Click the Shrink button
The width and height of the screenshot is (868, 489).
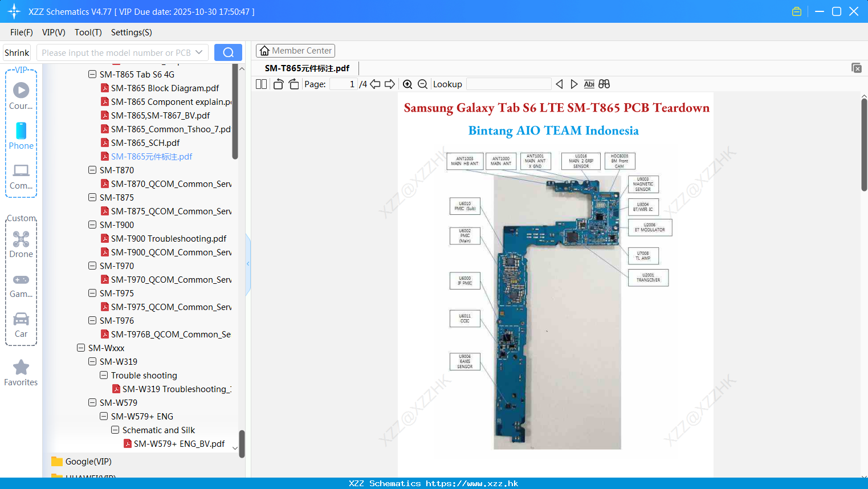tap(17, 52)
